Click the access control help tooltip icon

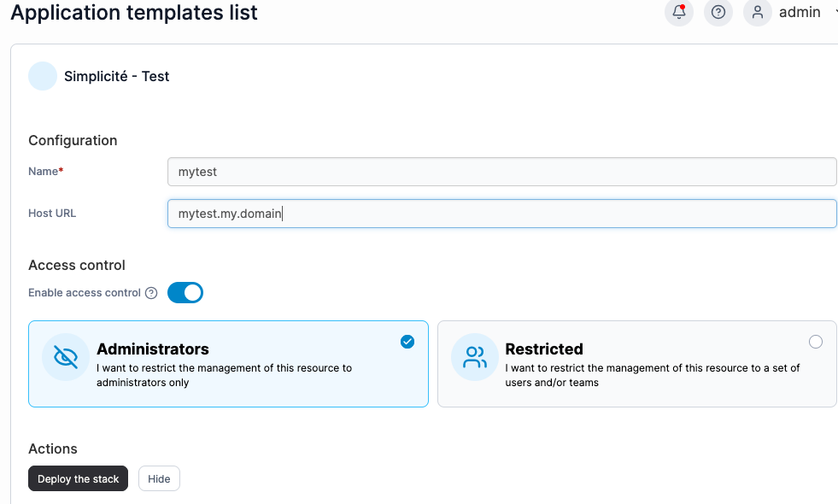click(x=151, y=293)
